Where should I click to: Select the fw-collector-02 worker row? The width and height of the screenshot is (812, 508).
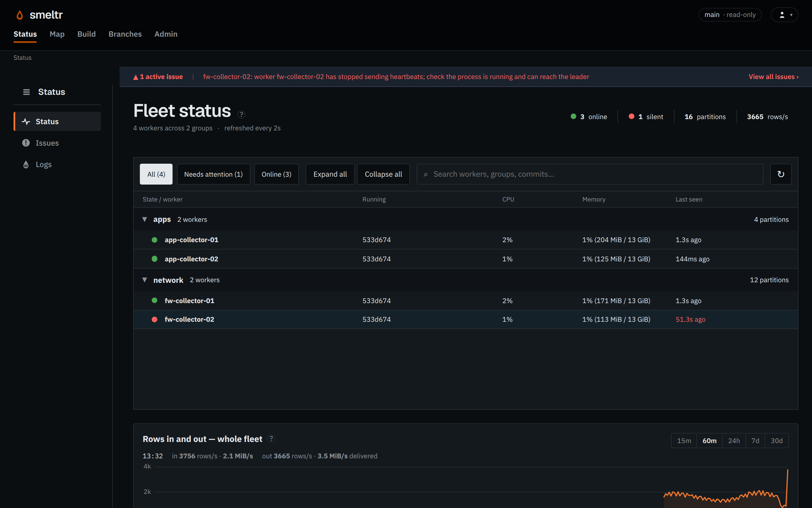coord(466,319)
